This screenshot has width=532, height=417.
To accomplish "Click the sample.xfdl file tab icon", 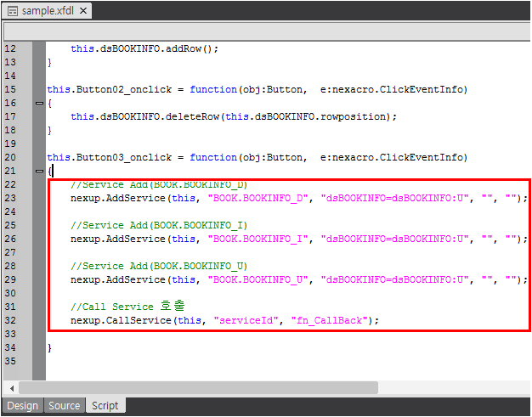I will coord(13,11).
